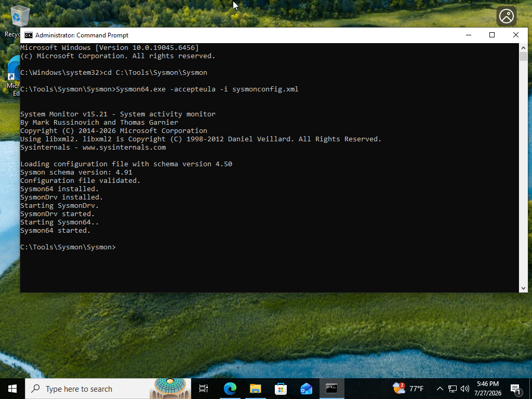Click 'By Mark Russinovich and Thomas Garnier' line
This screenshot has width=532, height=399.
[x=99, y=123]
